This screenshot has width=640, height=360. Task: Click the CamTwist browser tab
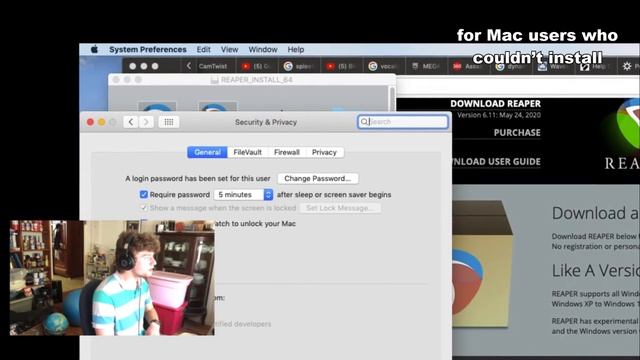point(213,66)
